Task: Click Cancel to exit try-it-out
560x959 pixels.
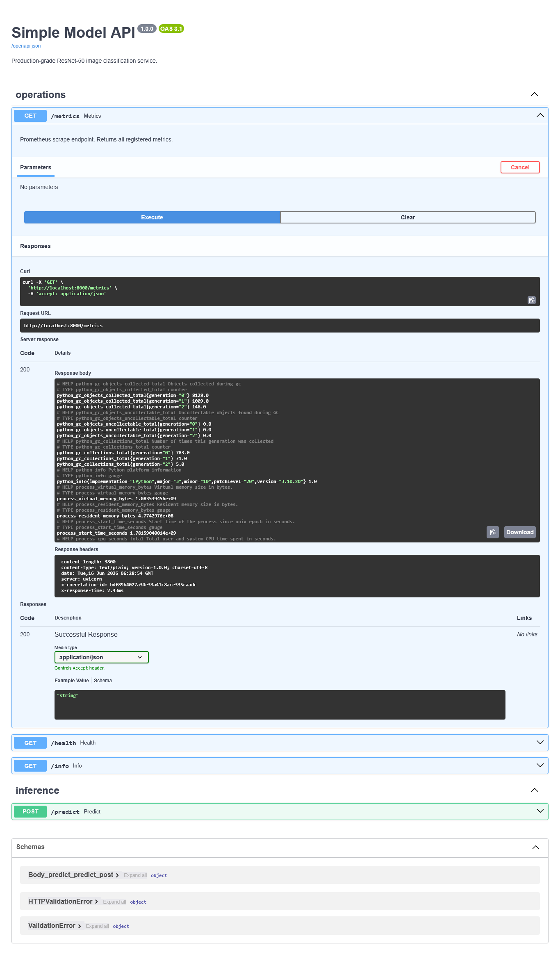Action: [x=520, y=167]
